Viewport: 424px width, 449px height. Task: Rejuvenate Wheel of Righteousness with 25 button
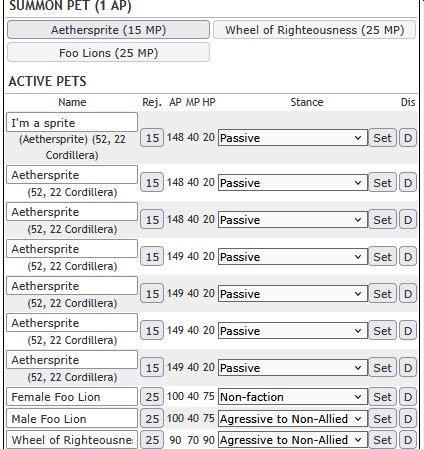(x=152, y=440)
